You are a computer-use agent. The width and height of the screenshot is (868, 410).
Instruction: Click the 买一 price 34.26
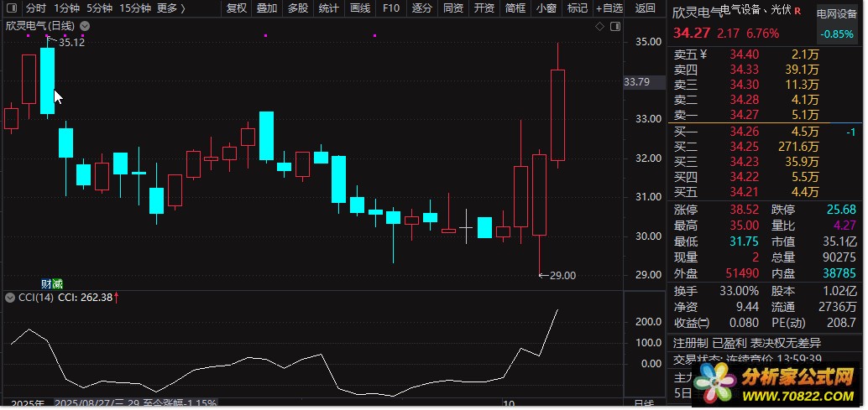(x=744, y=132)
